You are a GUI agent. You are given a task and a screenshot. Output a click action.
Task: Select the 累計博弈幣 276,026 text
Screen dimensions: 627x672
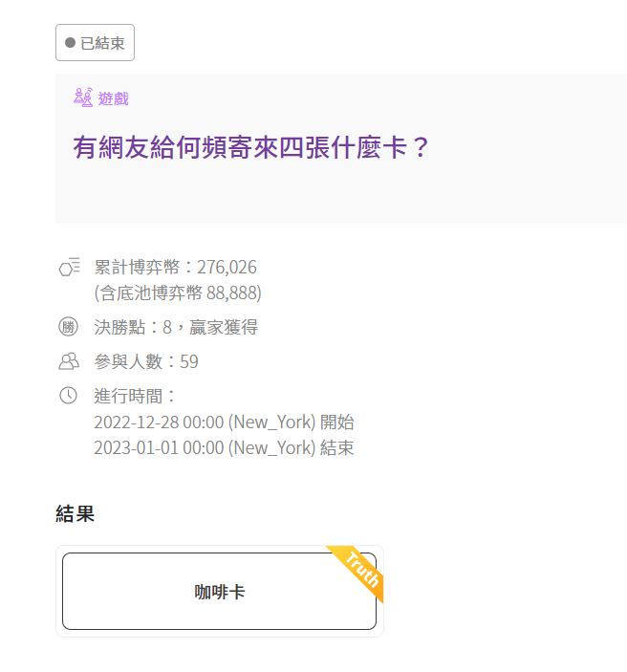point(175,268)
